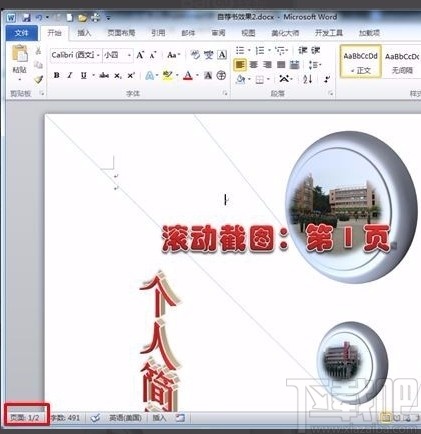Select Center paragraph alignment
The height and width of the screenshot is (434, 421).
(254, 65)
